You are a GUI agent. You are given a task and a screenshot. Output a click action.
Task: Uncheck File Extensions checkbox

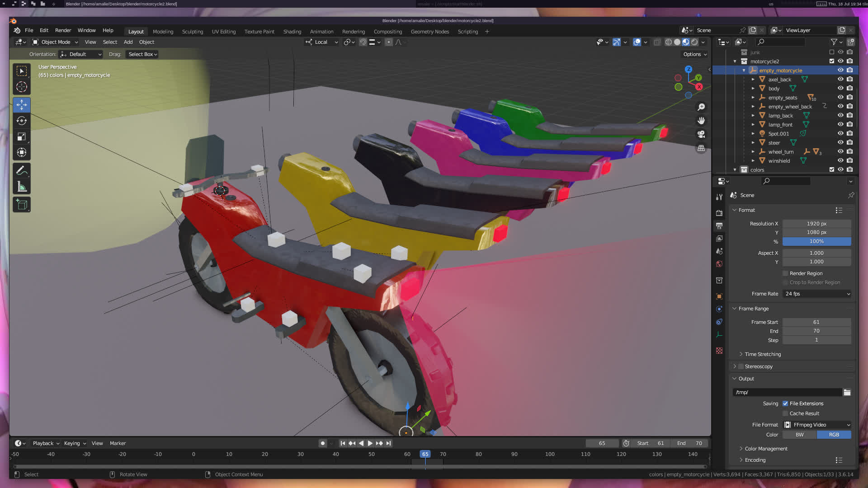(785, 404)
